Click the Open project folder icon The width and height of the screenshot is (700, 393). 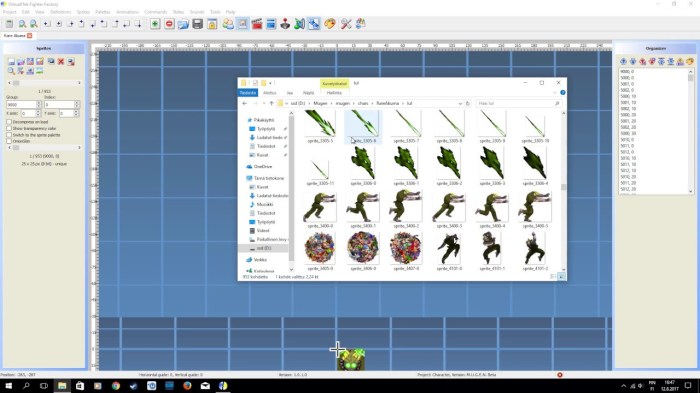coord(183,24)
